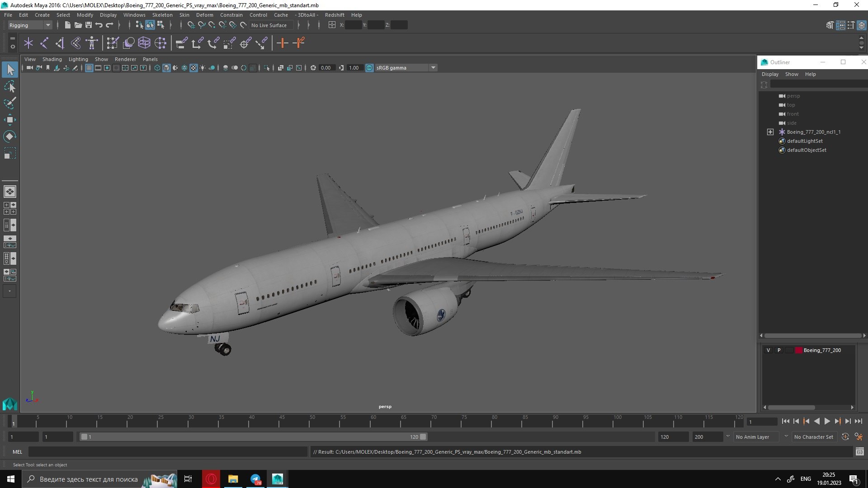Activate the Create Joint tool
Image resolution: width=868 pixels, height=488 pixels.
(x=44, y=43)
